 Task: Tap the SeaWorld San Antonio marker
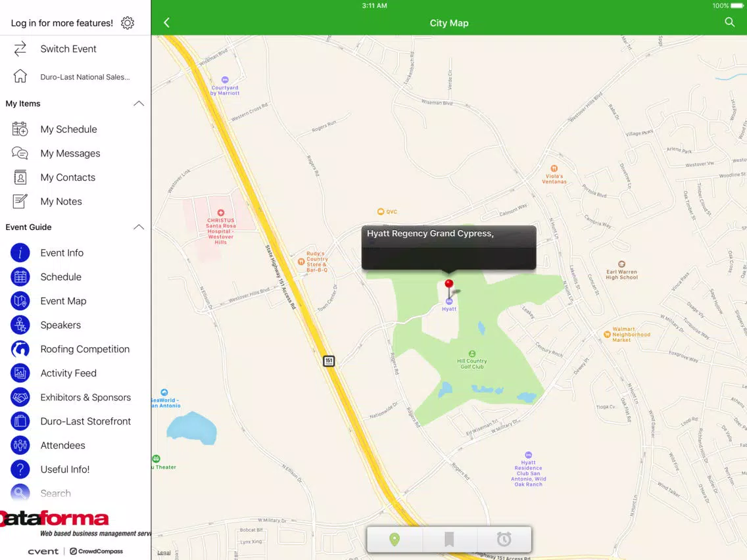click(165, 398)
